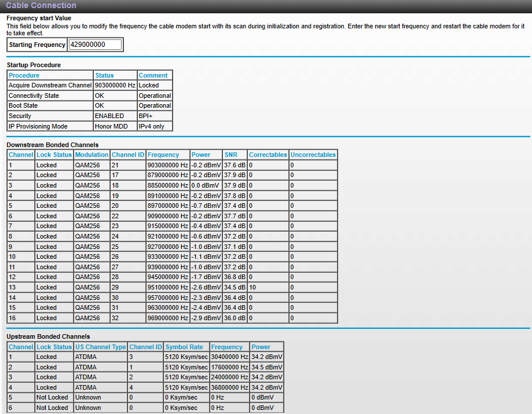The image size is (532, 414).
Task: Click the Uncorrectables column header
Action: 313,155
